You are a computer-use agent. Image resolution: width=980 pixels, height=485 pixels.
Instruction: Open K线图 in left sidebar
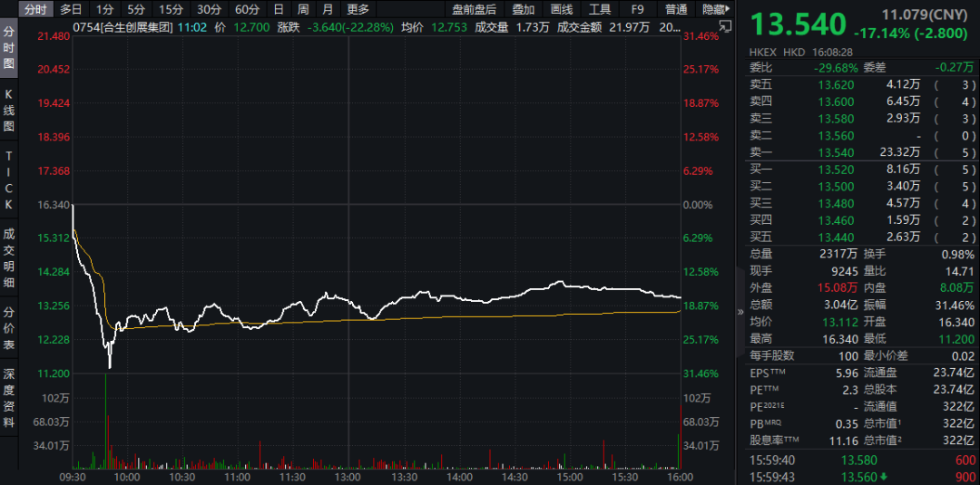pos(9,111)
